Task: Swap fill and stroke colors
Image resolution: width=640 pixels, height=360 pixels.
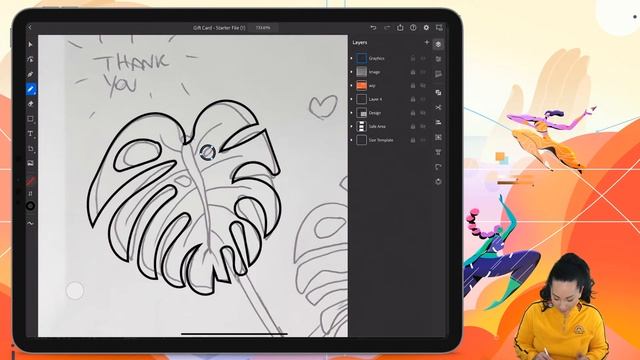Action: pyautogui.click(x=30, y=193)
